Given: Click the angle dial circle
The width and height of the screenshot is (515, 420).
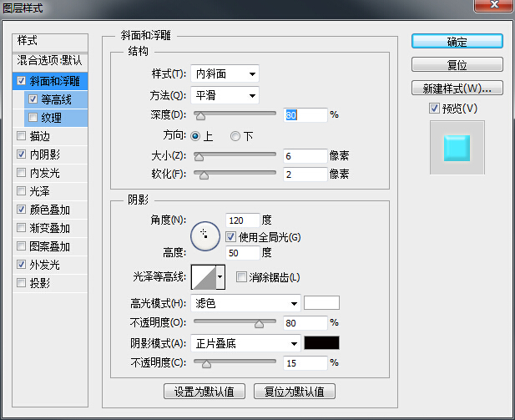Looking at the screenshot, I should pyautogui.click(x=204, y=236).
